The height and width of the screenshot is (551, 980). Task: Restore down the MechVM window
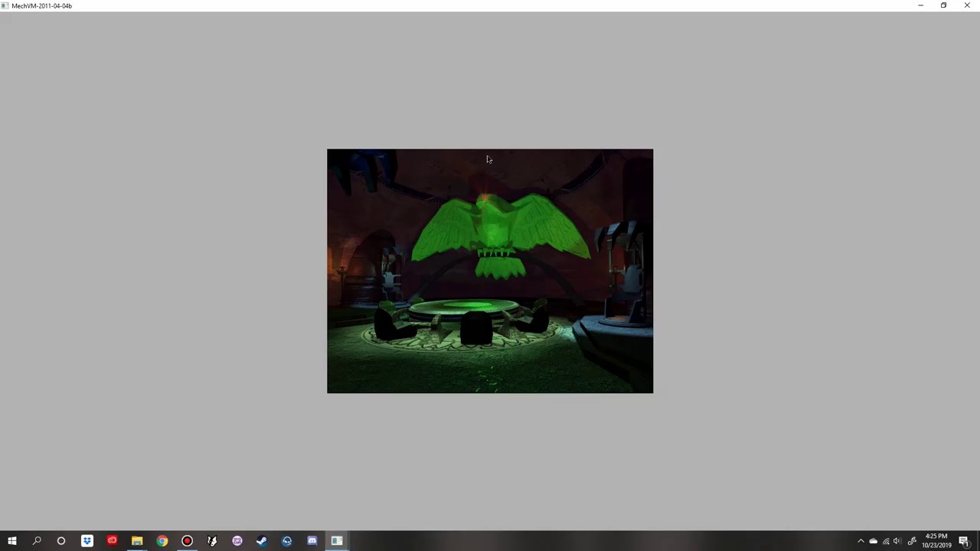click(943, 5)
